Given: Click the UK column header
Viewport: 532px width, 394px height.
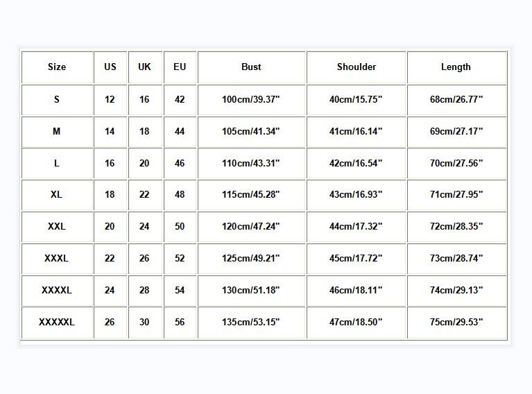Looking at the screenshot, I should click(144, 67).
